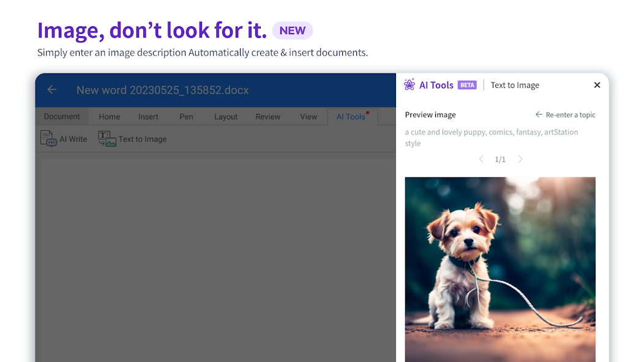Image resolution: width=644 pixels, height=362 pixels.
Task: Click Re-enter a topic link
Action: point(565,115)
